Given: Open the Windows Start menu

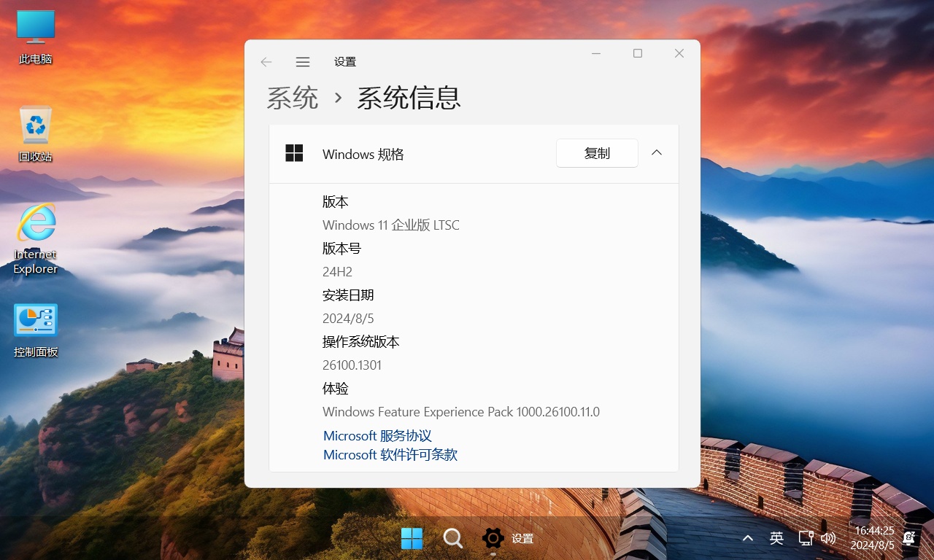Looking at the screenshot, I should coord(412,539).
